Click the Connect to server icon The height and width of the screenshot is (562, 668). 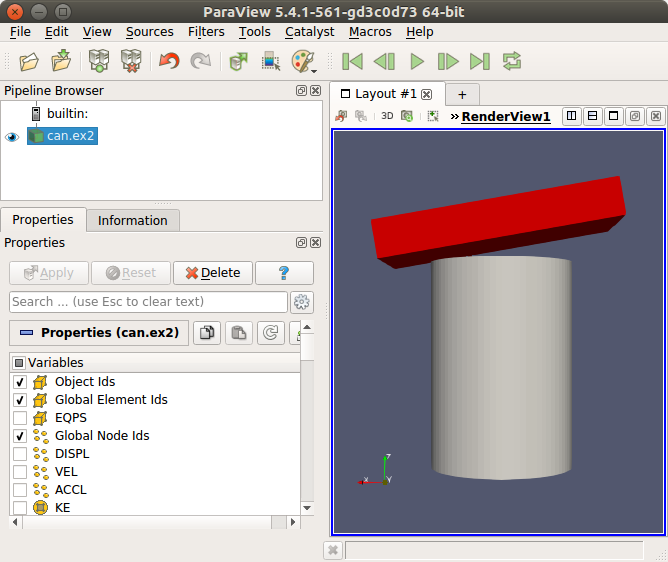pyautogui.click(x=99, y=61)
